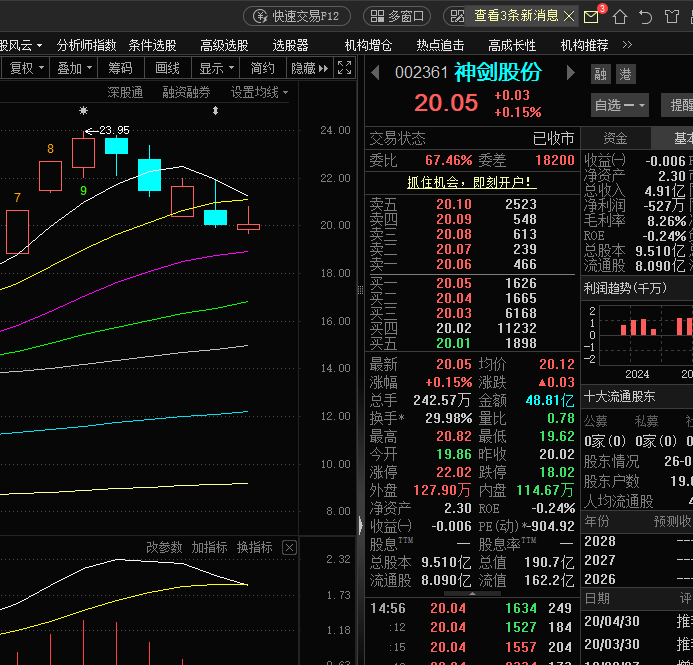Viewport: 693px width, 665px height.
Task: Click the 20/04/30 rating date row
Action: (638, 621)
